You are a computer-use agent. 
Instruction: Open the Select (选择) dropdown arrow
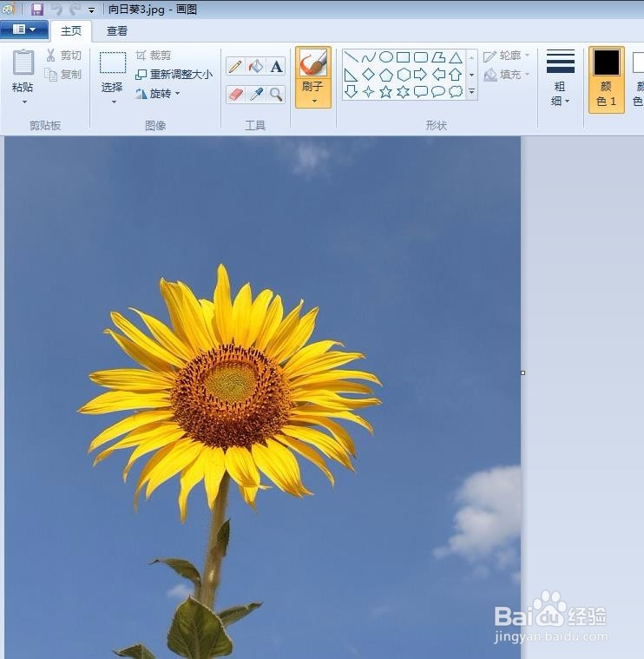[114, 102]
